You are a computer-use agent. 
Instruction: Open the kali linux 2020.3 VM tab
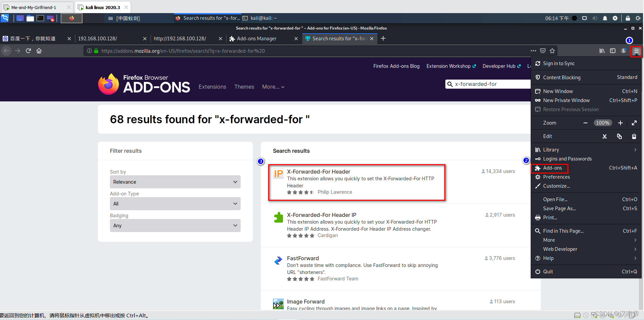point(103,7)
